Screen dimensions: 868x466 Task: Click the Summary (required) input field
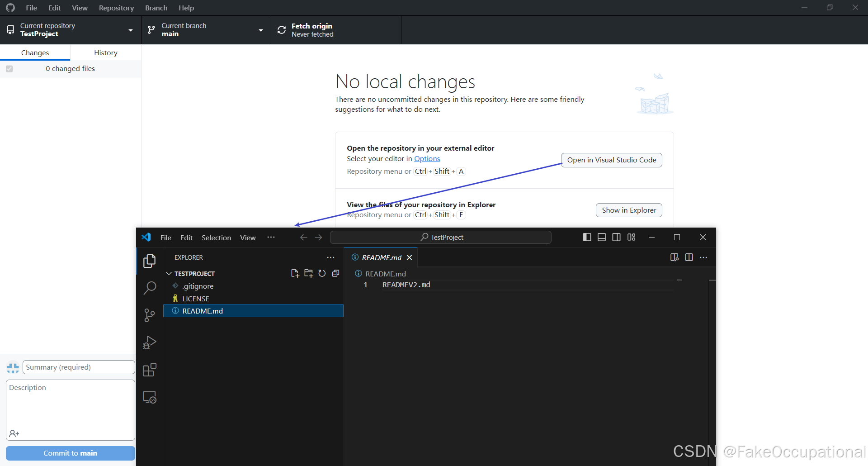tap(79, 367)
